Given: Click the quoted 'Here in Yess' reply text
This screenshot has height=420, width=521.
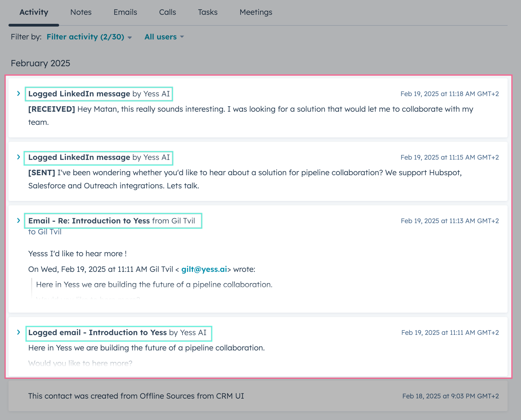Looking at the screenshot, I should tap(154, 285).
